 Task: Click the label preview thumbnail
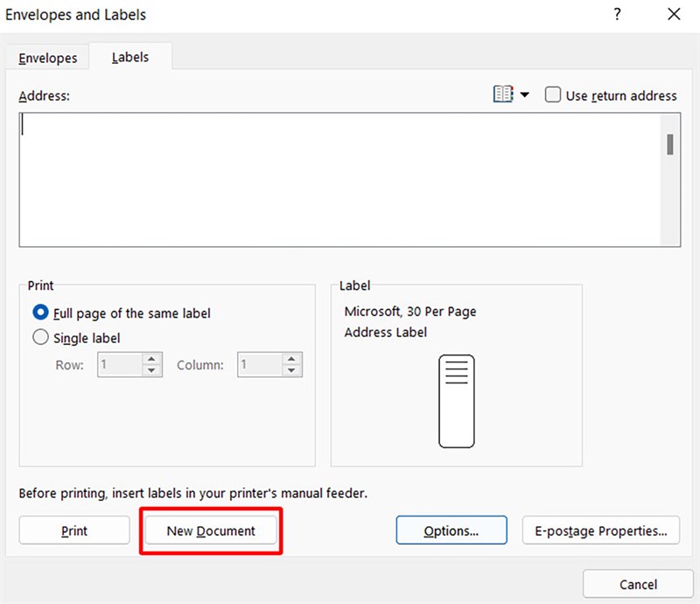tap(456, 401)
